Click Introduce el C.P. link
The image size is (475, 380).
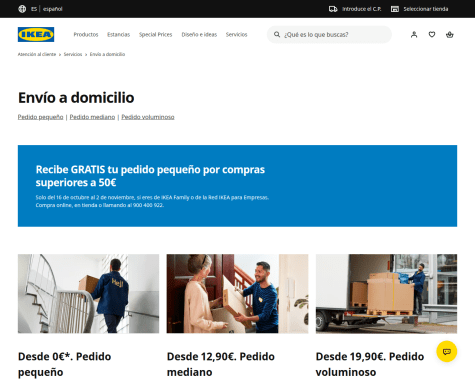361,9
